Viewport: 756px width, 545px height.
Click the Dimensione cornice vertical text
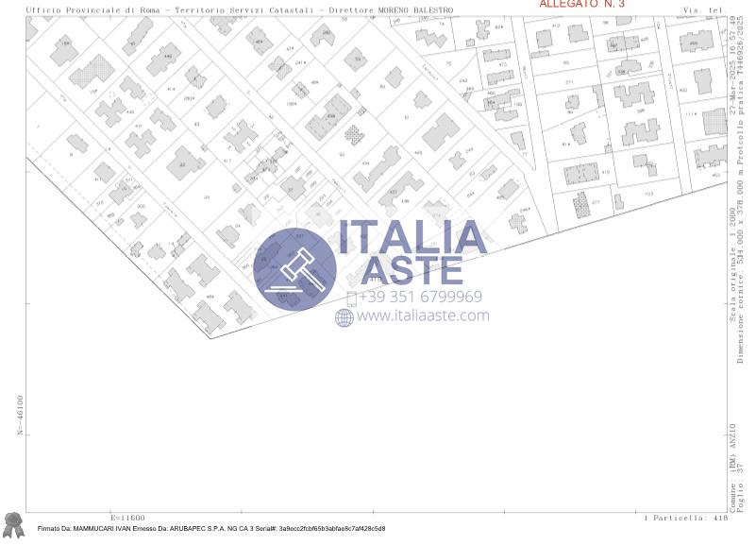point(742,283)
